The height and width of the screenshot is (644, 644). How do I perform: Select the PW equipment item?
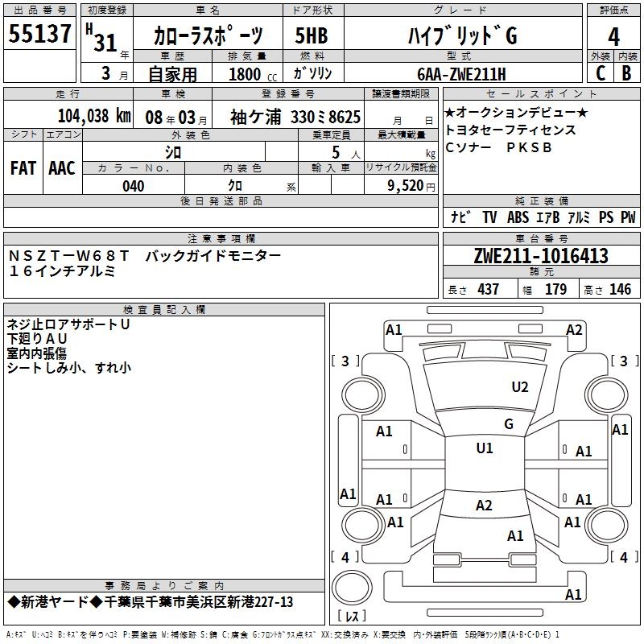tap(628, 217)
